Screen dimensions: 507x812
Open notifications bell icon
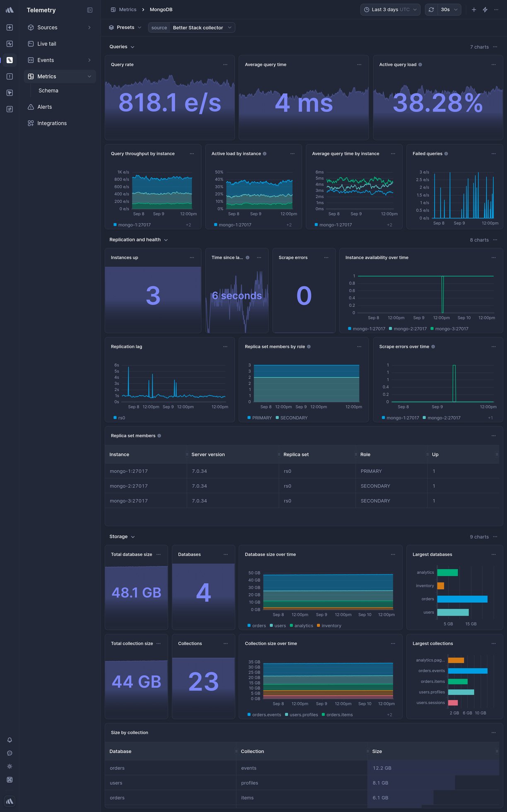(10, 740)
